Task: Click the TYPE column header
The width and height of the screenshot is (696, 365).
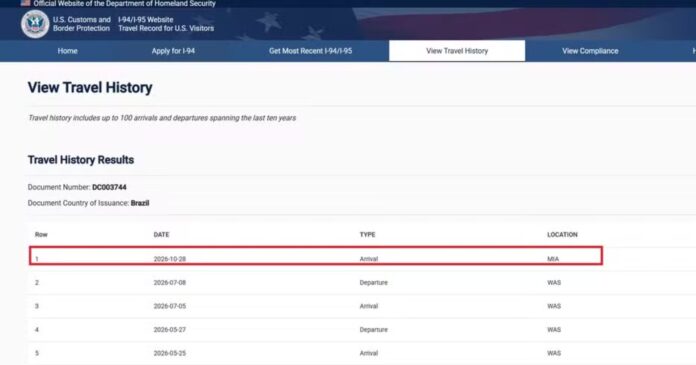Action: pos(367,234)
